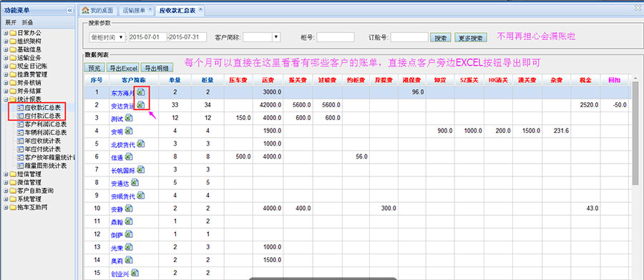
Task: Click the 运费 column header
Action: [x=268, y=80]
